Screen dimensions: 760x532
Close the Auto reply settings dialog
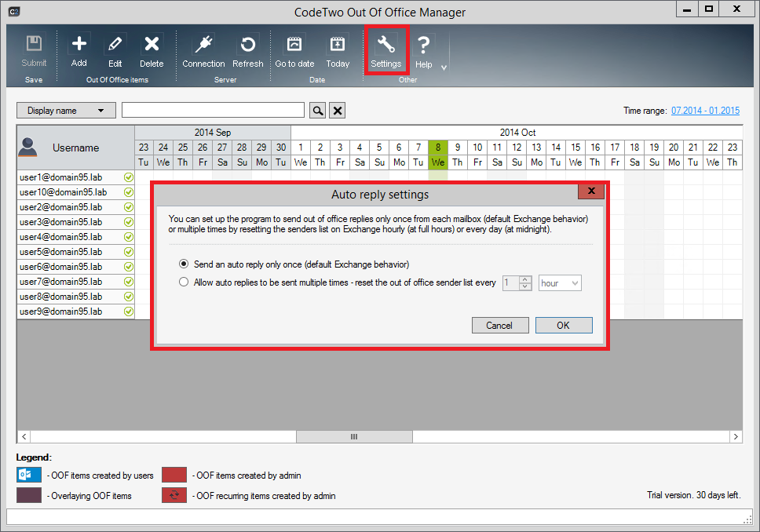591,191
